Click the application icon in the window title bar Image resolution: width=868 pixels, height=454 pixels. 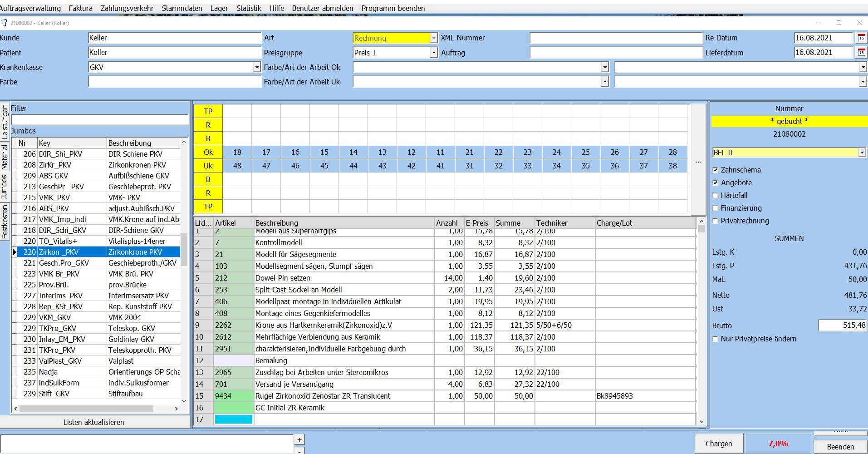point(4,23)
